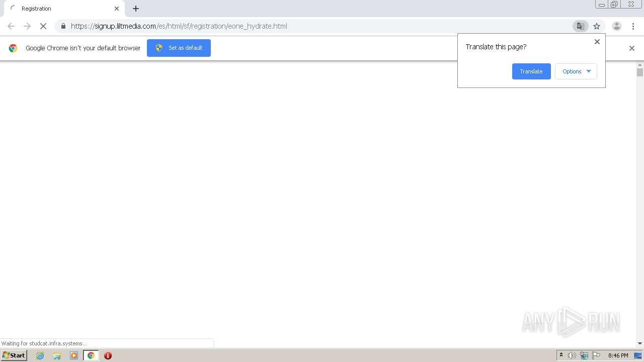Click the show desktop button
Viewport: 644px width, 362px height.
[x=638, y=355]
